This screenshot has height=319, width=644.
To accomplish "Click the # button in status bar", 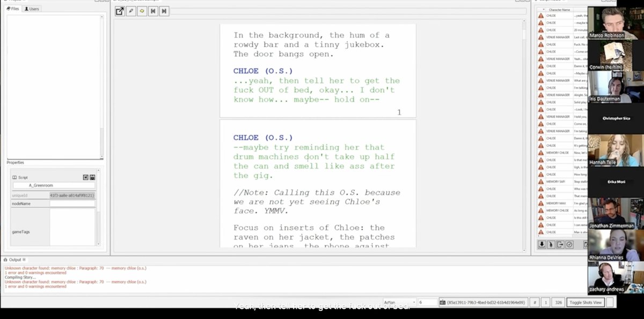I will click(x=535, y=302).
